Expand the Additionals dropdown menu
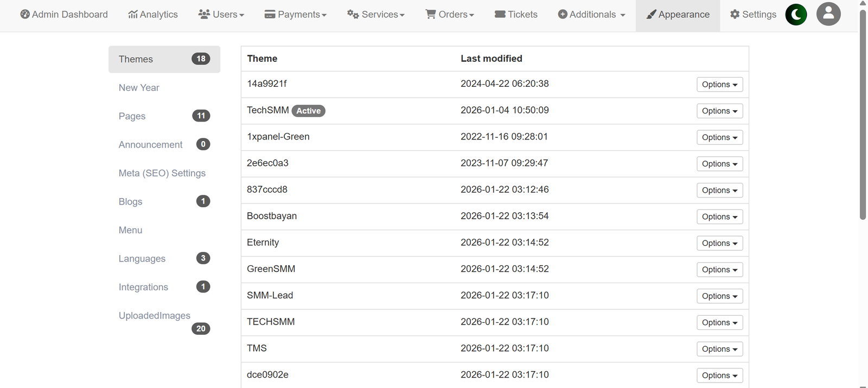Screen dimensions: 868x388 (592, 15)
